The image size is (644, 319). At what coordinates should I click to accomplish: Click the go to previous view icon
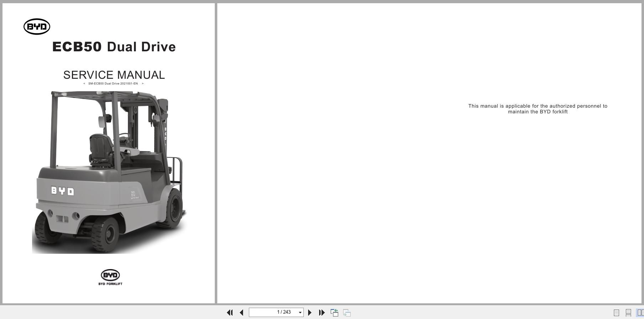334,313
